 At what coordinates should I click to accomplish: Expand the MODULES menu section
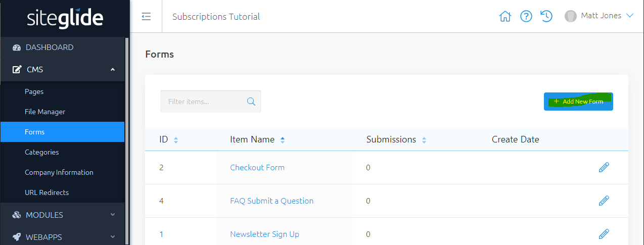(113, 215)
